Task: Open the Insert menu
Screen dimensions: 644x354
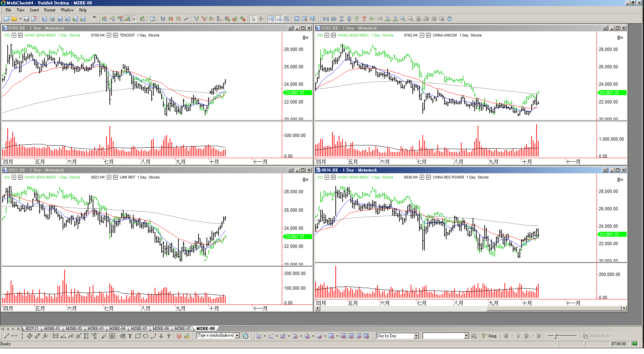Action: tap(34, 10)
